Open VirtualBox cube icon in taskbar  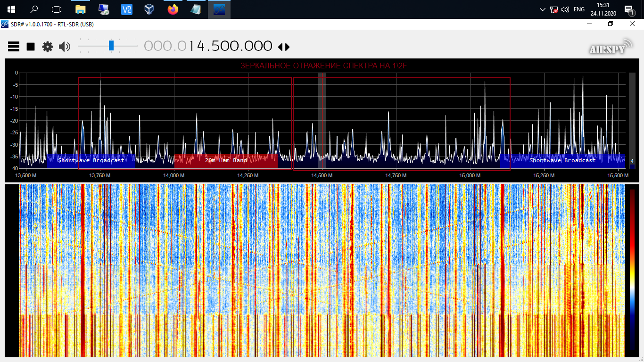click(x=149, y=9)
